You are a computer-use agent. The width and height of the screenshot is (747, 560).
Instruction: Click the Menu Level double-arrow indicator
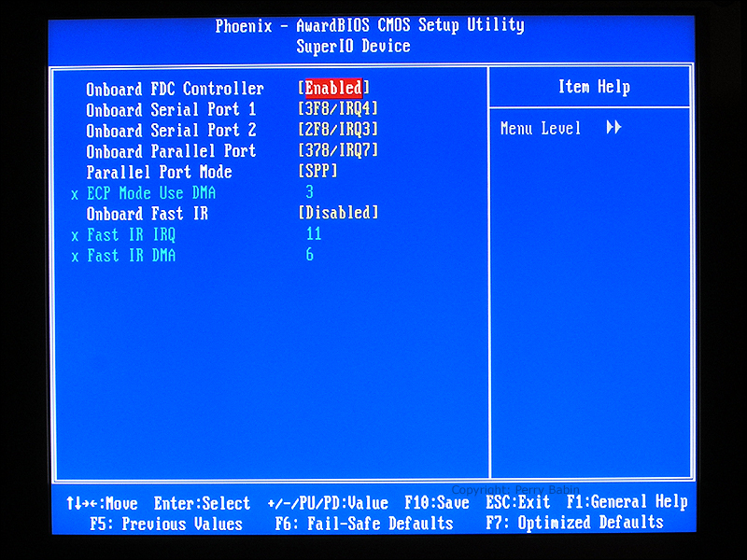[613, 127]
